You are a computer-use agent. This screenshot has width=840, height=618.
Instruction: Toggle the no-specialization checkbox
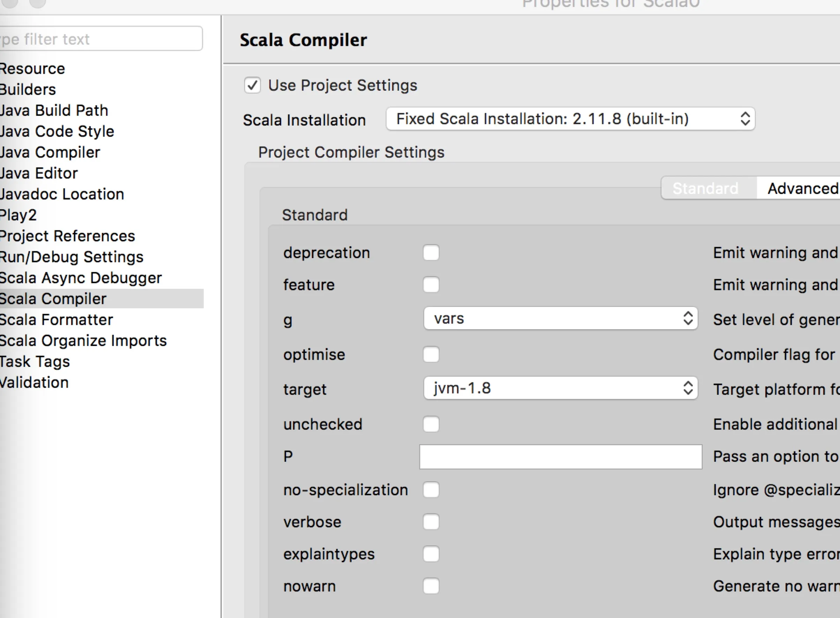click(431, 490)
